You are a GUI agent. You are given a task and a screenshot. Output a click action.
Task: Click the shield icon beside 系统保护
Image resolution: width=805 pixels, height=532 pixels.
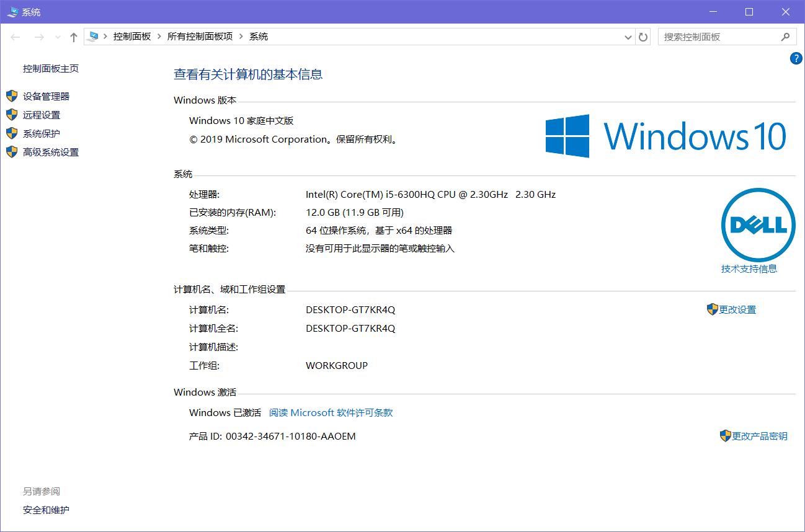[12, 133]
